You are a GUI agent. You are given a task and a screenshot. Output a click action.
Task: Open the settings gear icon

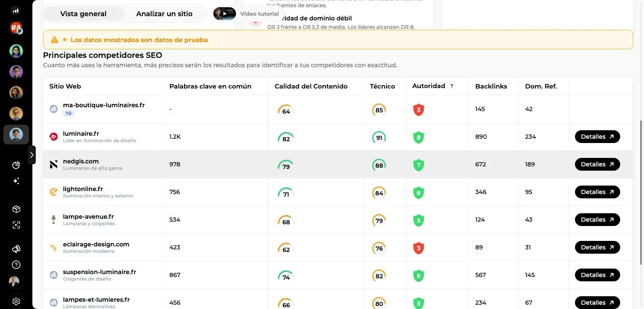pyautogui.click(x=16, y=301)
